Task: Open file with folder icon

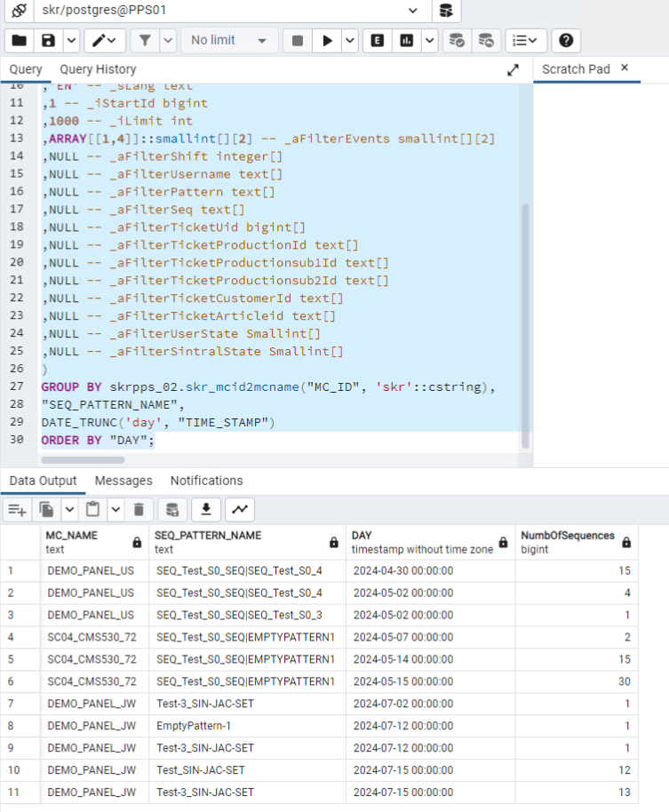Action: coord(20,40)
